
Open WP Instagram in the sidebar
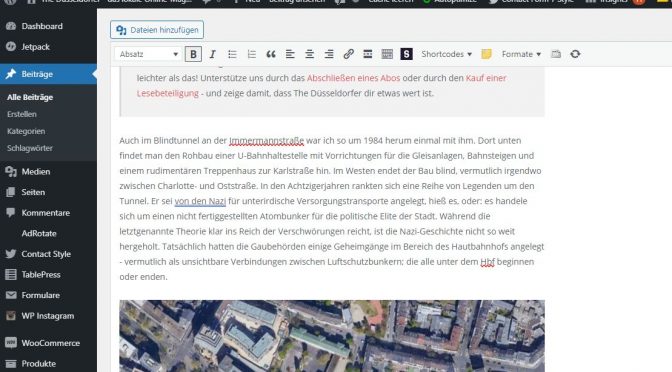tap(48, 316)
